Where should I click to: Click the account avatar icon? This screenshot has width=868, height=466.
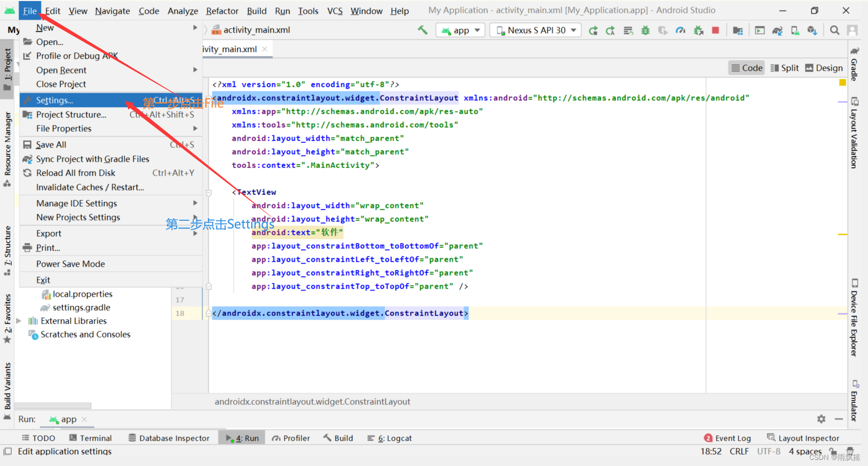click(x=852, y=31)
